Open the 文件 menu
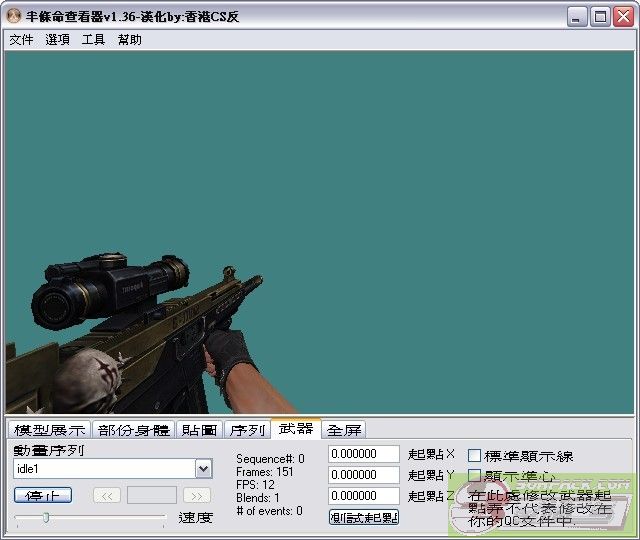The width and height of the screenshot is (640, 540). (21, 40)
